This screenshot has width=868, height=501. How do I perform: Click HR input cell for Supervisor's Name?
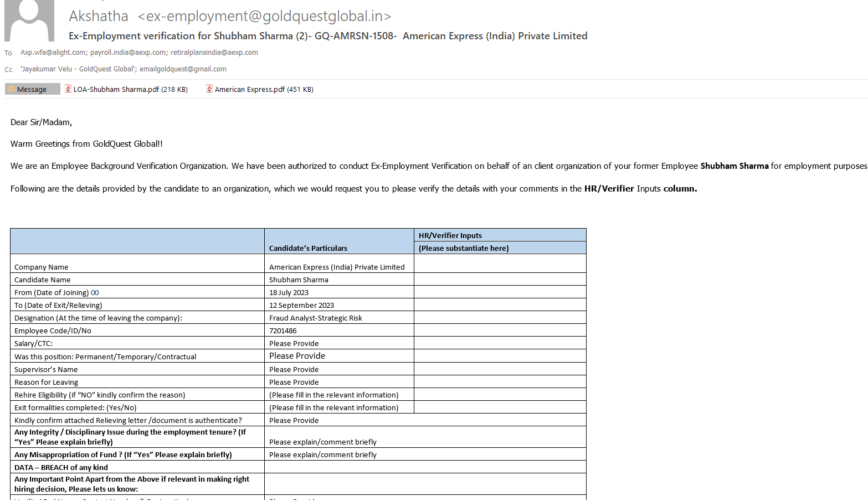coord(500,369)
